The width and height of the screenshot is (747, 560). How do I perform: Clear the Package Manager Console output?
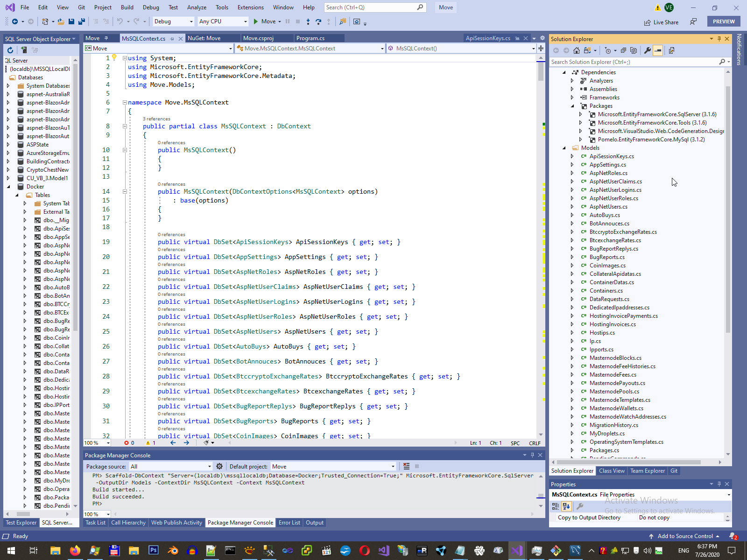pos(406,466)
